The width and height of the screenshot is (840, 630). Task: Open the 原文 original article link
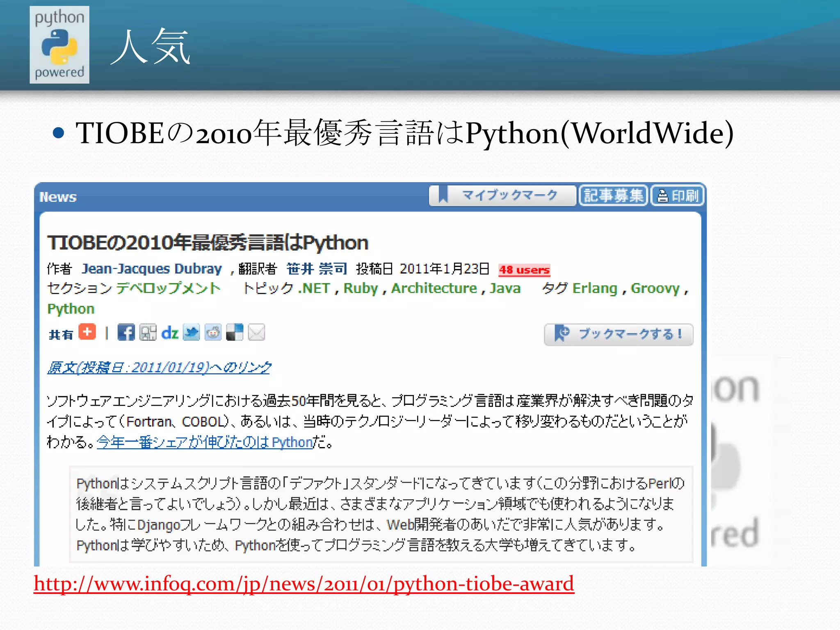tap(159, 367)
